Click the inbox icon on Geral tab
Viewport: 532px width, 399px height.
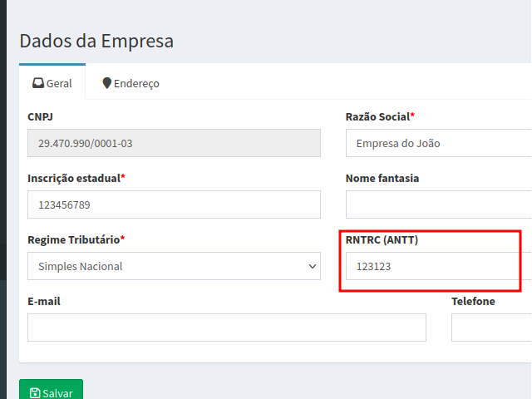point(37,83)
